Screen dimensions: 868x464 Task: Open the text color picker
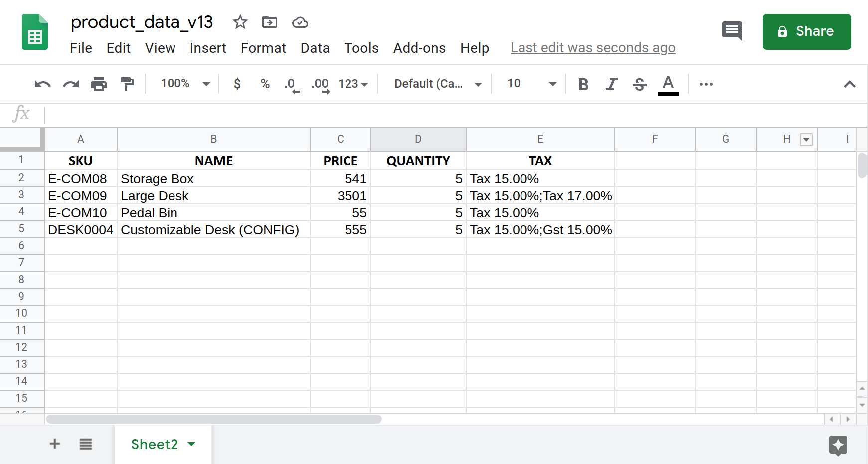coord(668,84)
